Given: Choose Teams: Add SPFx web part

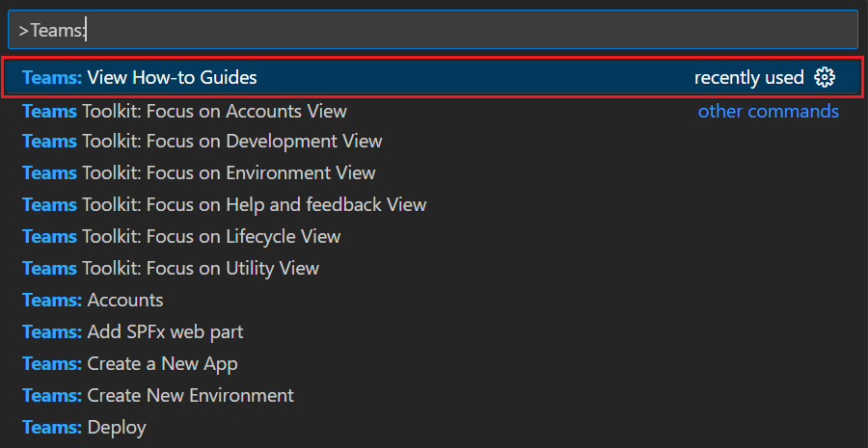Looking at the screenshot, I should tap(433, 331).
